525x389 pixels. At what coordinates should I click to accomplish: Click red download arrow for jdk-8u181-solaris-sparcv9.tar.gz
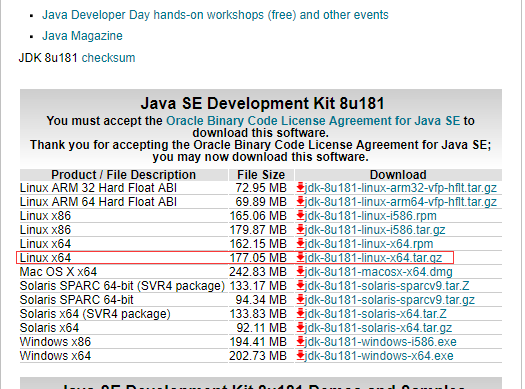click(300, 300)
